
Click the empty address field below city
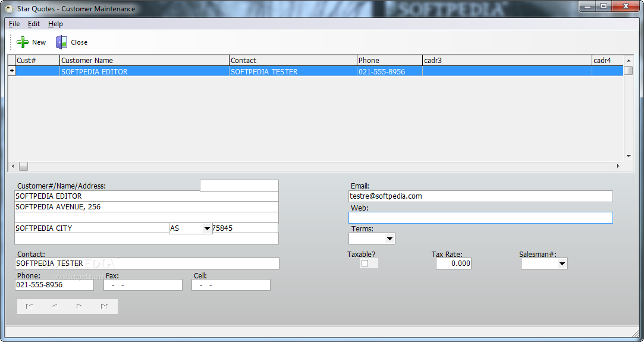(x=146, y=239)
